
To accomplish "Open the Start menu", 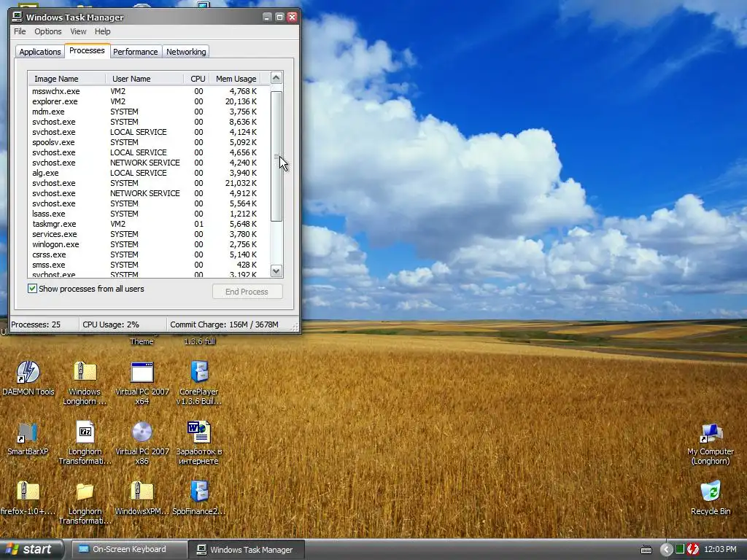I will (31, 550).
